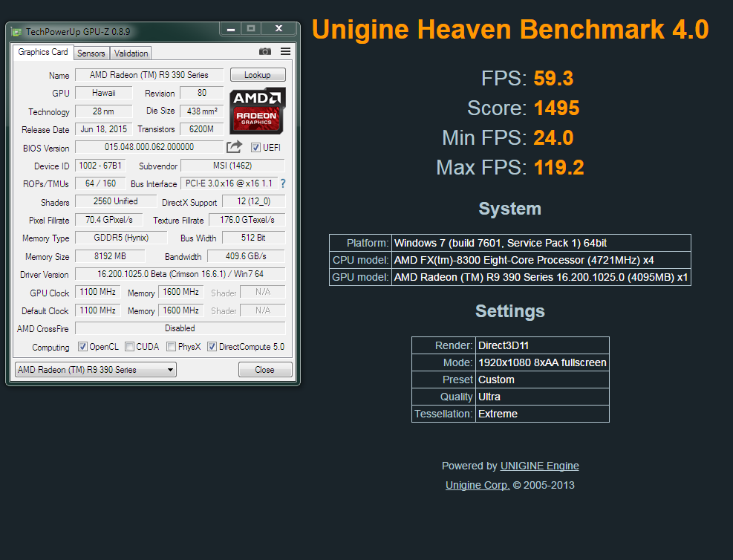733x560 pixels.
Task: Click the DirectX Support 12 (12_0) field
Action: pos(253,201)
